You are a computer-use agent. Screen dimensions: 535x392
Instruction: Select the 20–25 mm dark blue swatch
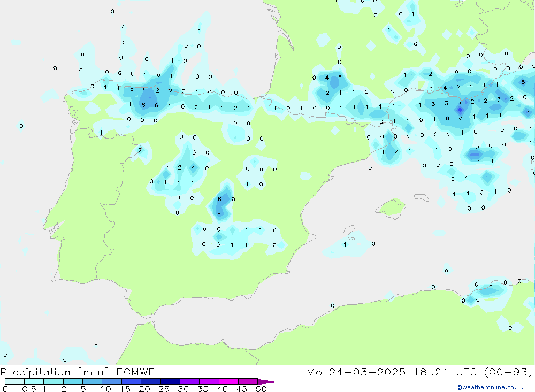pyautogui.click(x=151, y=381)
